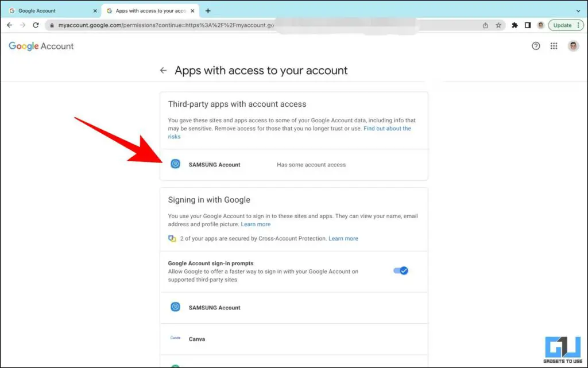Click the Canva logo icon
The height and width of the screenshot is (368, 588).
click(175, 338)
